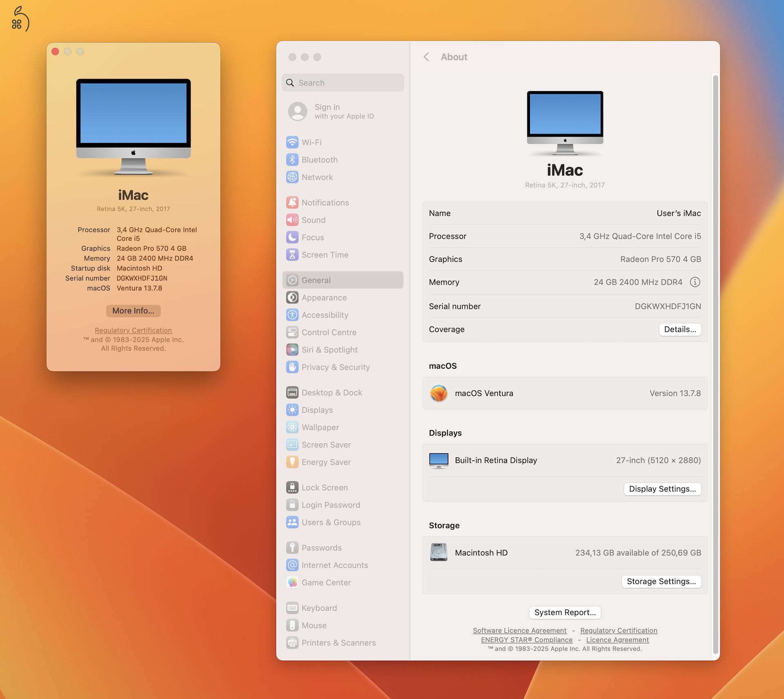Open Lock Screen icon
This screenshot has height=699, width=784.
[x=292, y=488]
